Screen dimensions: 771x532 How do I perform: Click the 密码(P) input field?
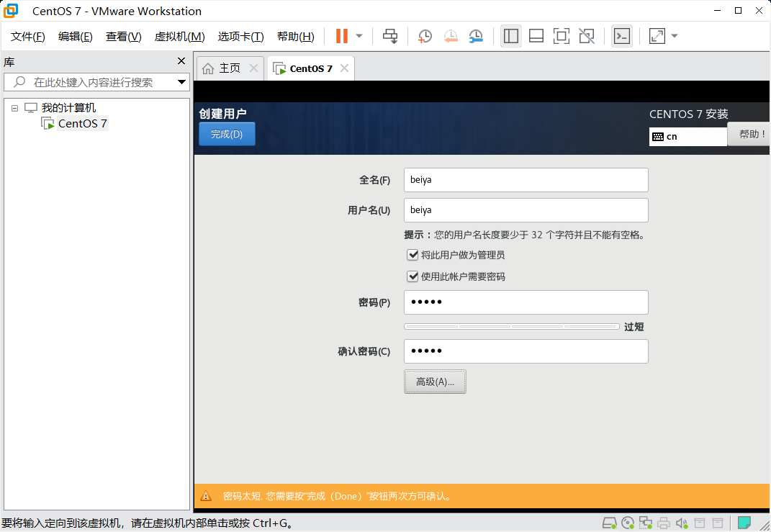coord(526,302)
